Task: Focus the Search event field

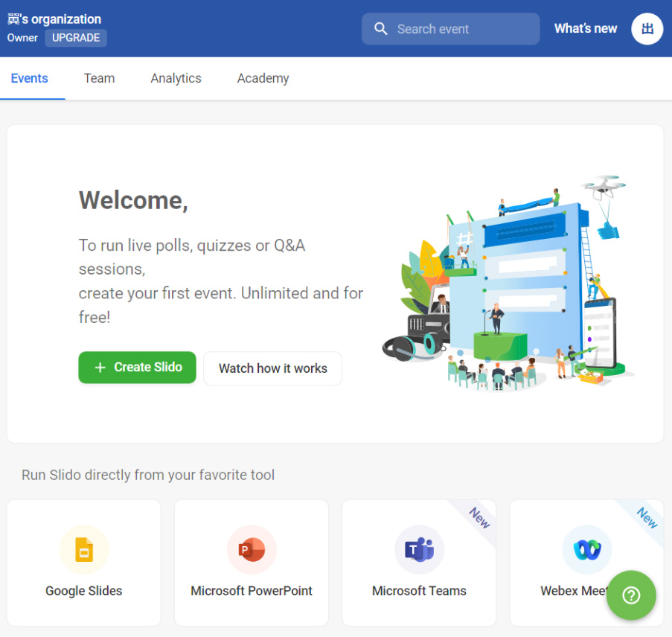Action: 450,29
